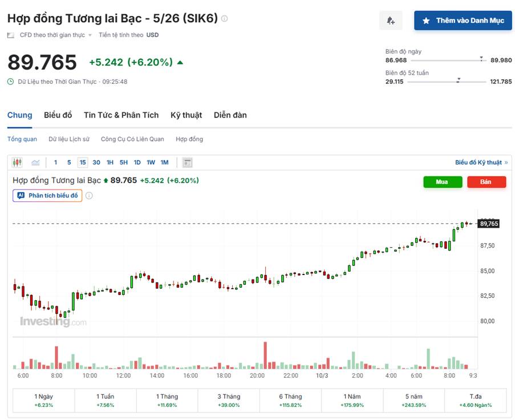Click timestamp 09:25:48
Viewport: 515px width, 420px height.
pyautogui.click(x=115, y=82)
